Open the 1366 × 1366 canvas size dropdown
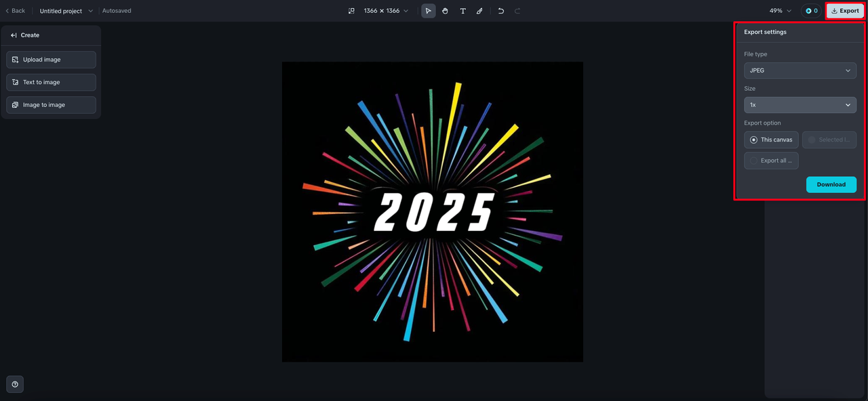868x401 pixels. [x=386, y=11]
